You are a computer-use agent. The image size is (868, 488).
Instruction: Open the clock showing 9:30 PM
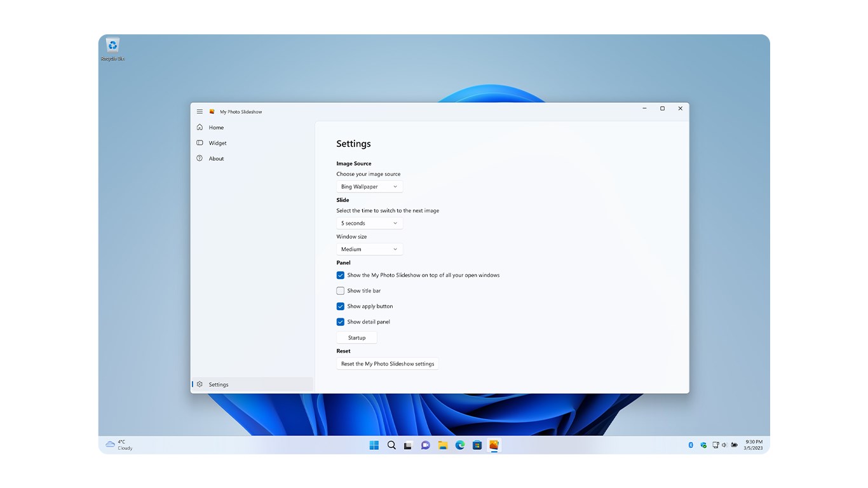pos(754,445)
